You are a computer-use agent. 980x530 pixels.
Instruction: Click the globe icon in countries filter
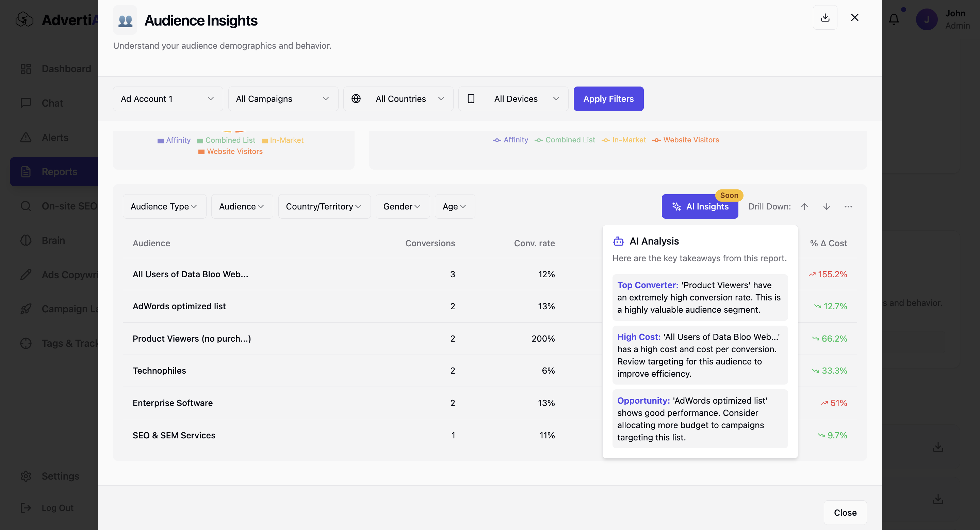pos(356,99)
